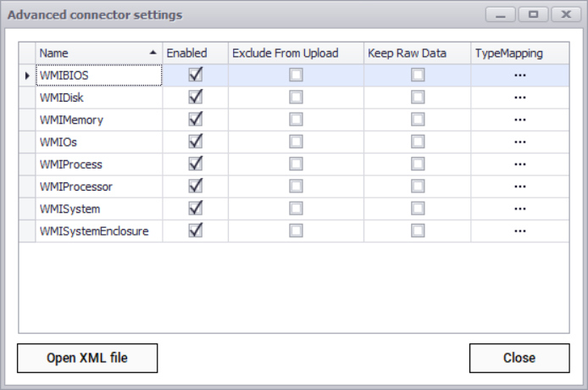Disable the WMISystemEnclosure Enabled checkbox
588x390 pixels.
196,230
